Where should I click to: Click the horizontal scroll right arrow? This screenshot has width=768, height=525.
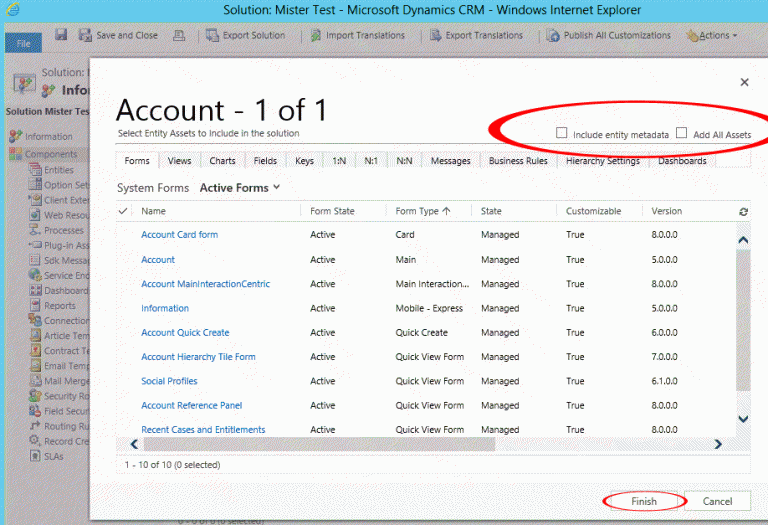(x=718, y=444)
